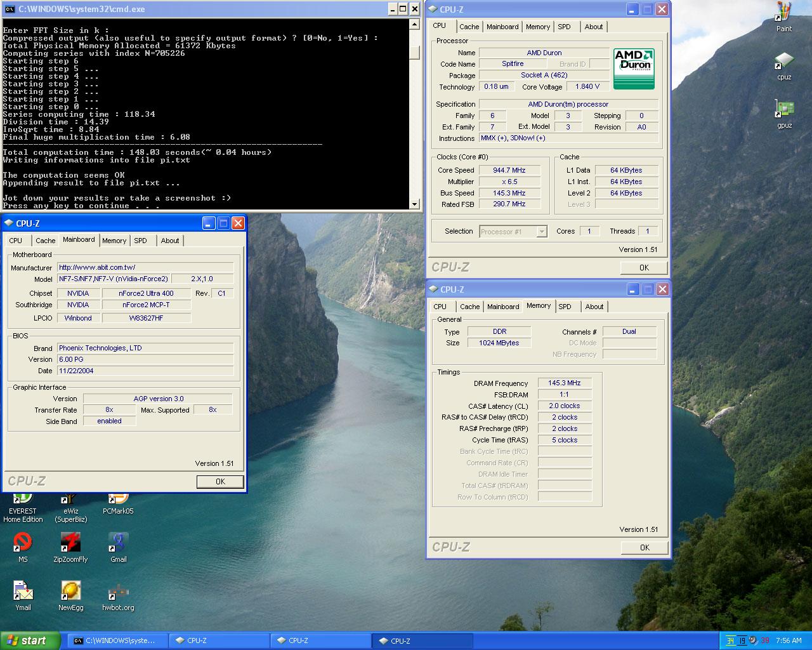
Task: Select the About tab in the Mainboard window
Action: click(x=170, y=241)
